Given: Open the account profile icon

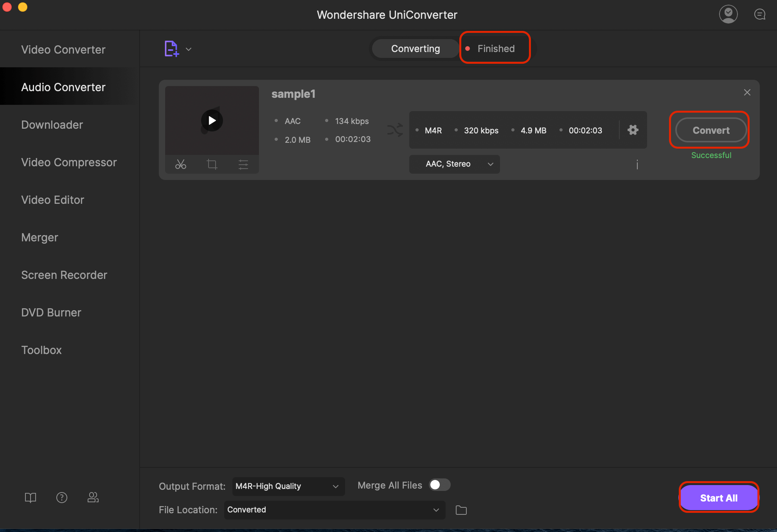Looking at the screenshot, I should 728,14.
